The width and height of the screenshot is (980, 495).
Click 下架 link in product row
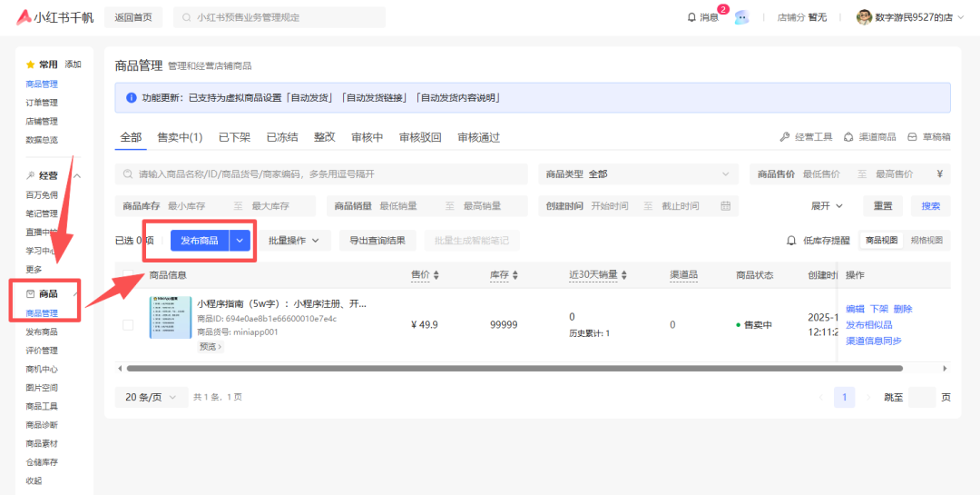(879, 309)
